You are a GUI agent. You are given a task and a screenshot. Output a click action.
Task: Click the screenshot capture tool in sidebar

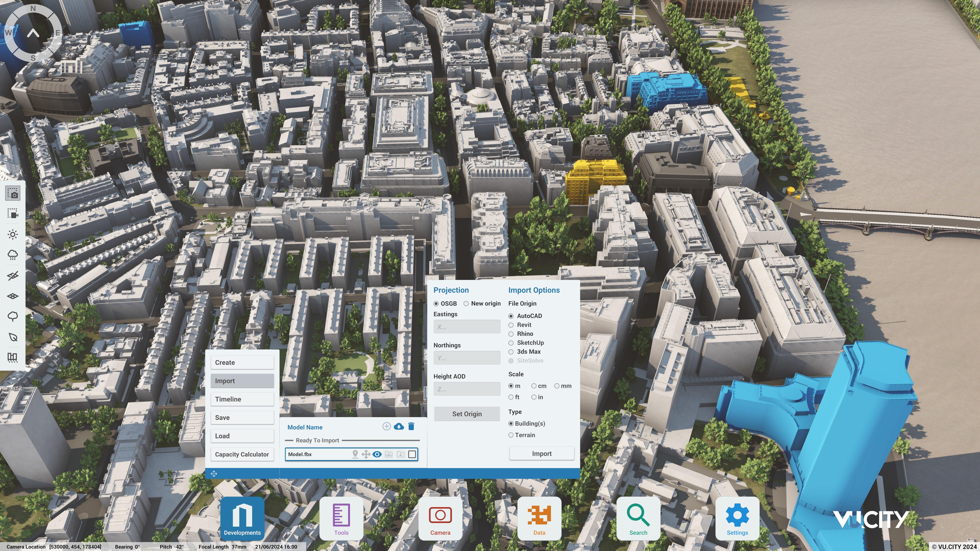[x=13, y=193]
